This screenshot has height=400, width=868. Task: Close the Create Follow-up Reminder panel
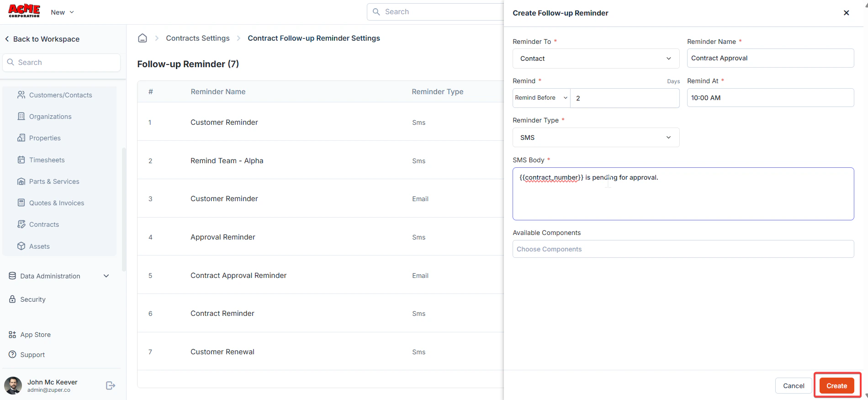click(x=846, y=13)
